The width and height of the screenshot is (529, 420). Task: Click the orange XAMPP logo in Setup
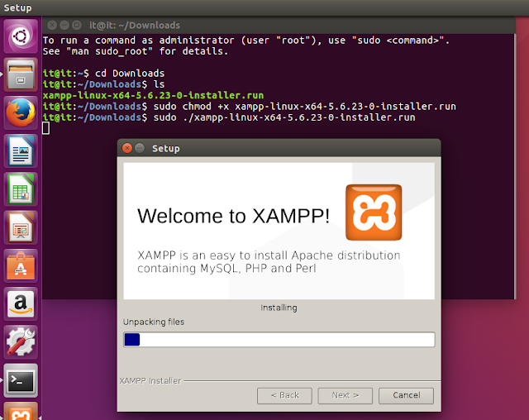374,212
